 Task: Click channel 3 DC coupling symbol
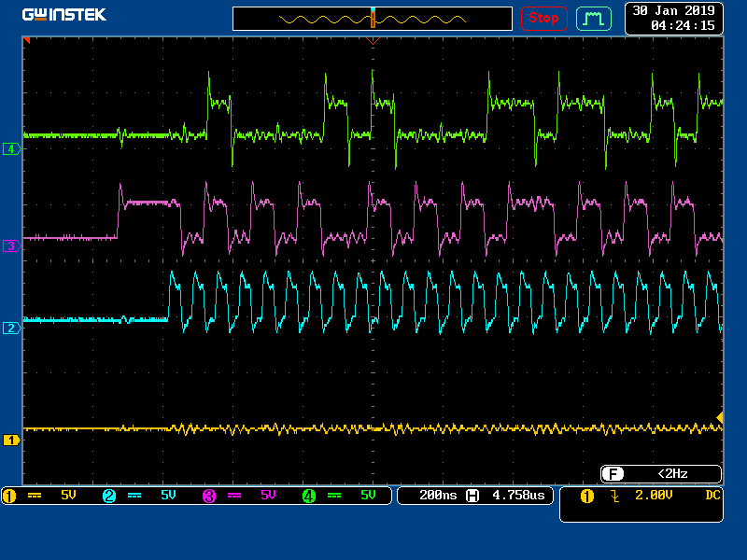click(x=234, y=496)
